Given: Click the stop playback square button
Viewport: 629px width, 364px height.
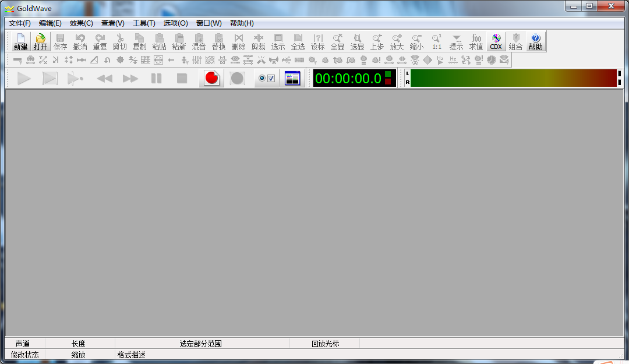Looking at the screenshot, I should [x=182, y=78].
